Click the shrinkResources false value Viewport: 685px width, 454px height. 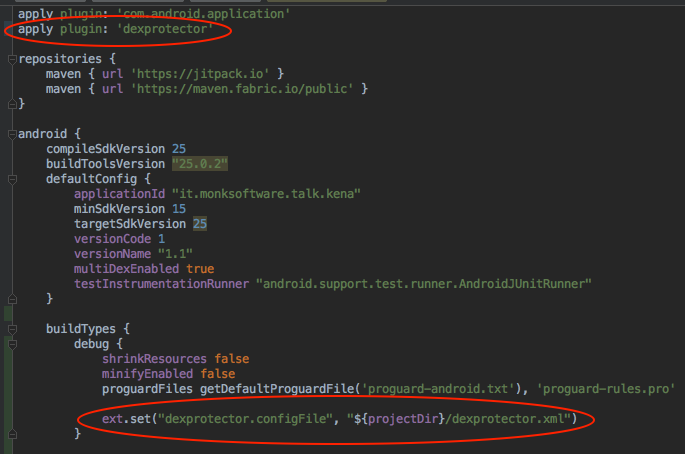pos(229,358)
